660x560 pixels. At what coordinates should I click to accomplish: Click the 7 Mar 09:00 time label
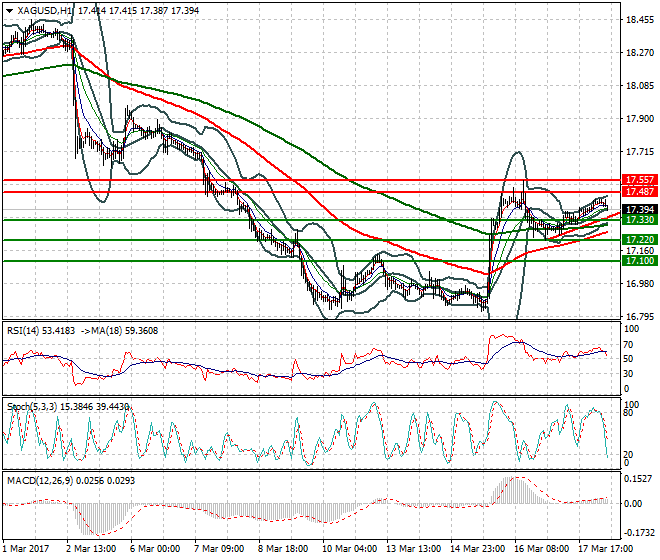(x=219, y=549)
